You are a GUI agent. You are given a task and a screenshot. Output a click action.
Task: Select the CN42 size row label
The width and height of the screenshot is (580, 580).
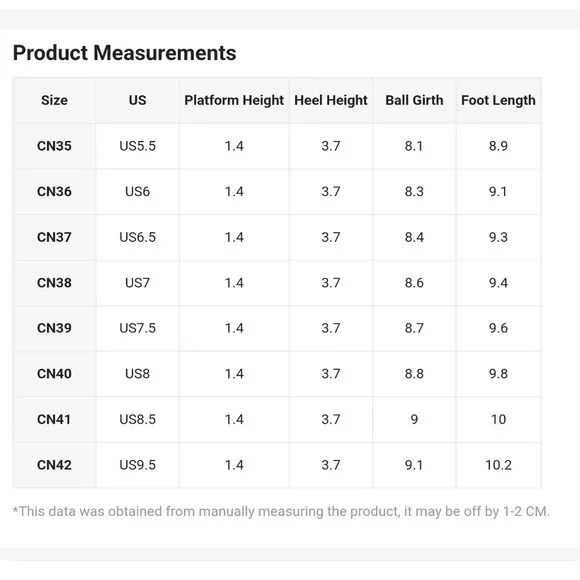(54, 465)
